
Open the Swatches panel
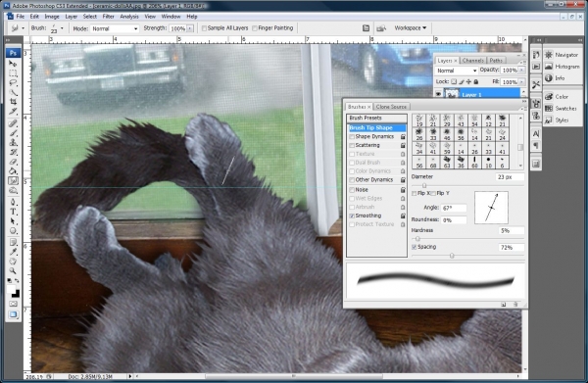tap(561, 109)
